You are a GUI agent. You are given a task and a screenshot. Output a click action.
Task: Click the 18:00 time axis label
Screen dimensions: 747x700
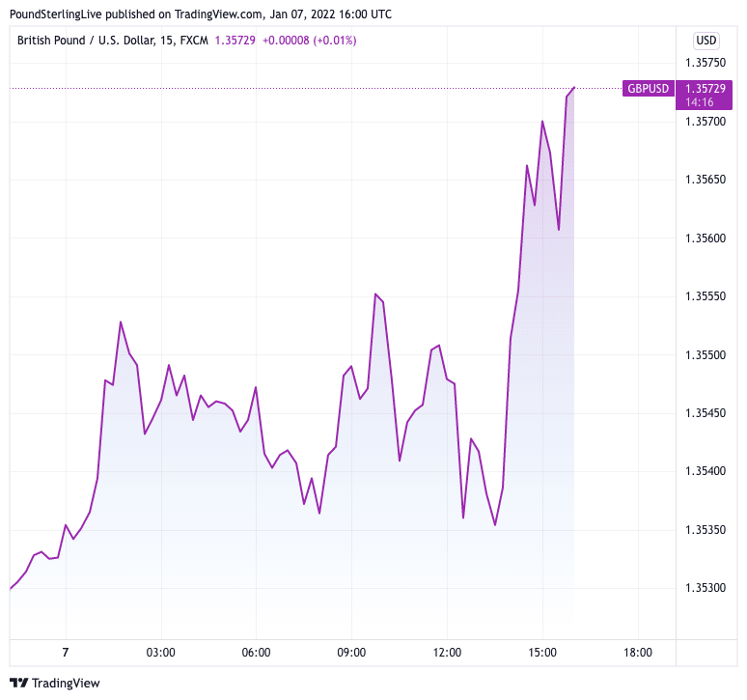638,653
